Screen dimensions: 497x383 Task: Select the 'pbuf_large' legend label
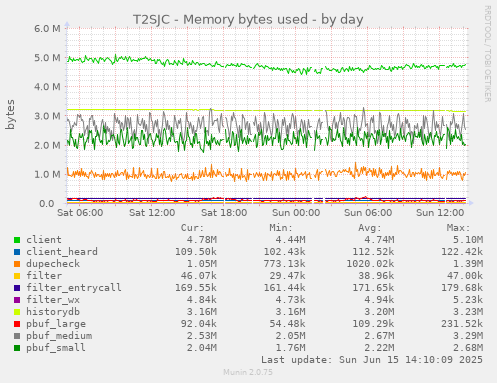56,324
